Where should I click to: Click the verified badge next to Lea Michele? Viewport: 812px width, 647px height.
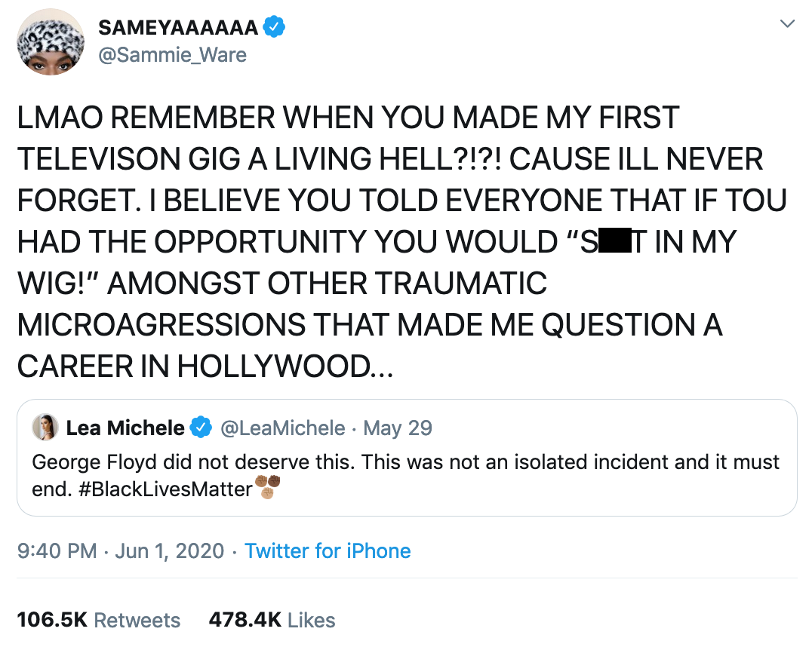(200, 428)
